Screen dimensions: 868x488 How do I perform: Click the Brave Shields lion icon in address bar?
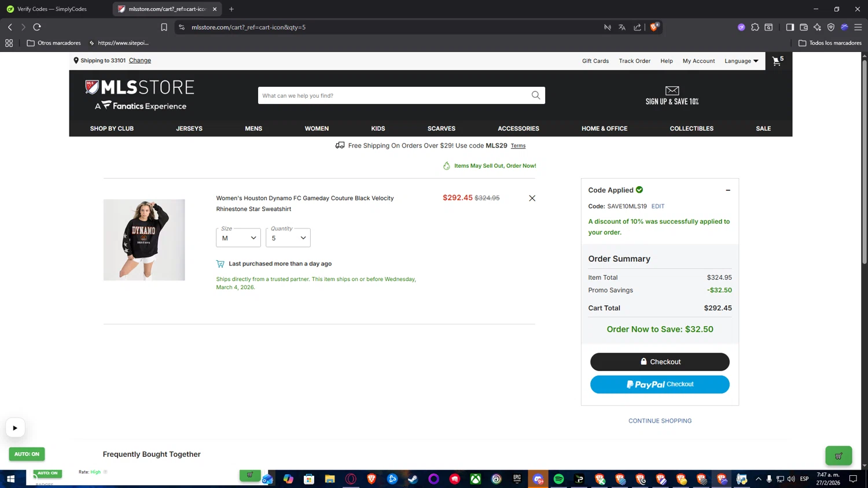pyautogui.click(x=654, y=27)
